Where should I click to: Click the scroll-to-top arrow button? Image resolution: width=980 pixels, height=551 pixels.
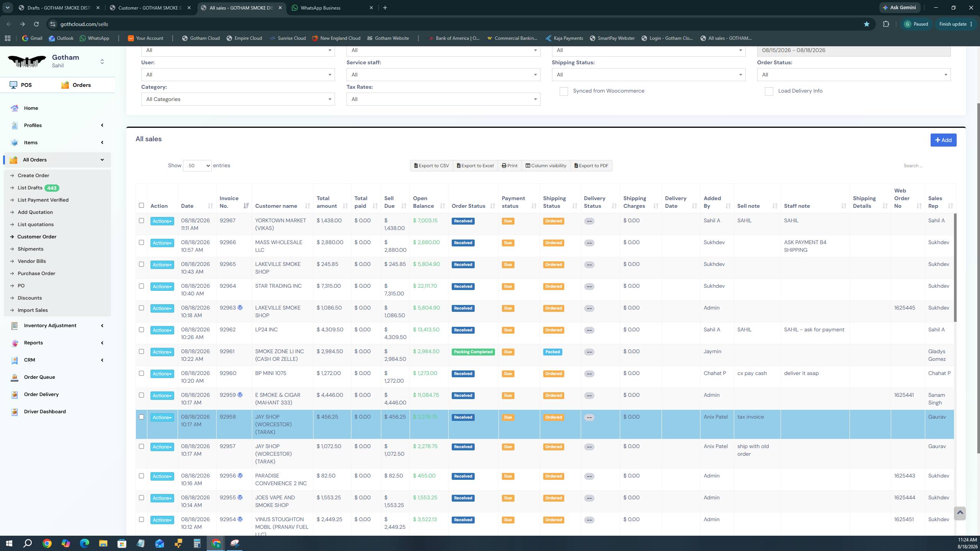point(960,513)
